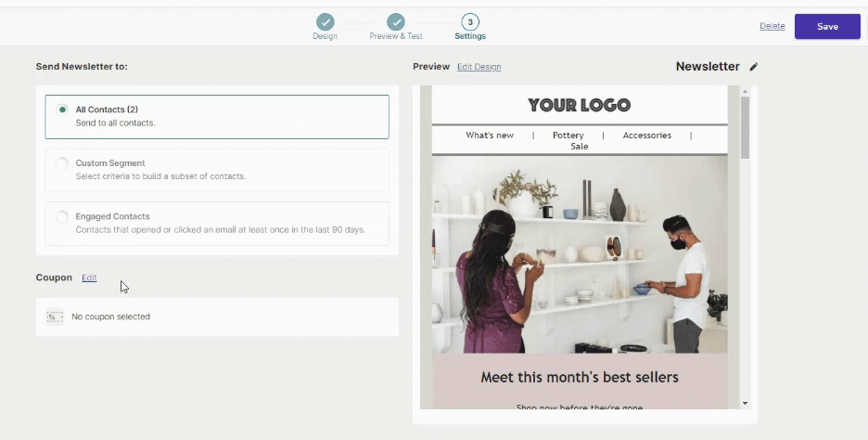Click the 'Send Newsletter to:' heading

coord(82,67)
